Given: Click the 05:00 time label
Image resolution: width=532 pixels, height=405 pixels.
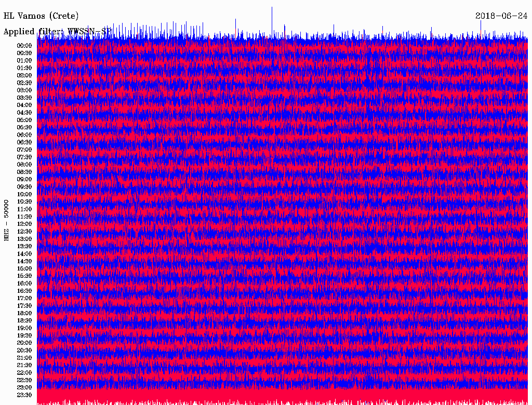Looking at the screenshot, I should (x=24, y=120).
